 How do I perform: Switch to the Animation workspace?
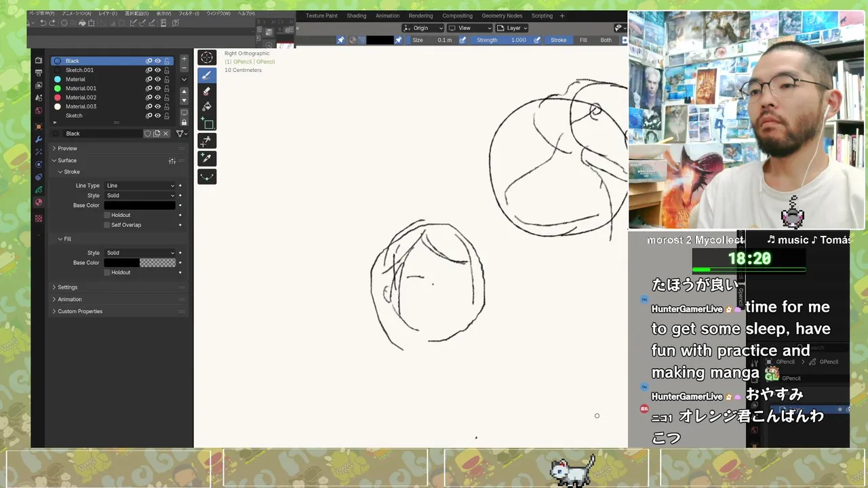[388, 16]
